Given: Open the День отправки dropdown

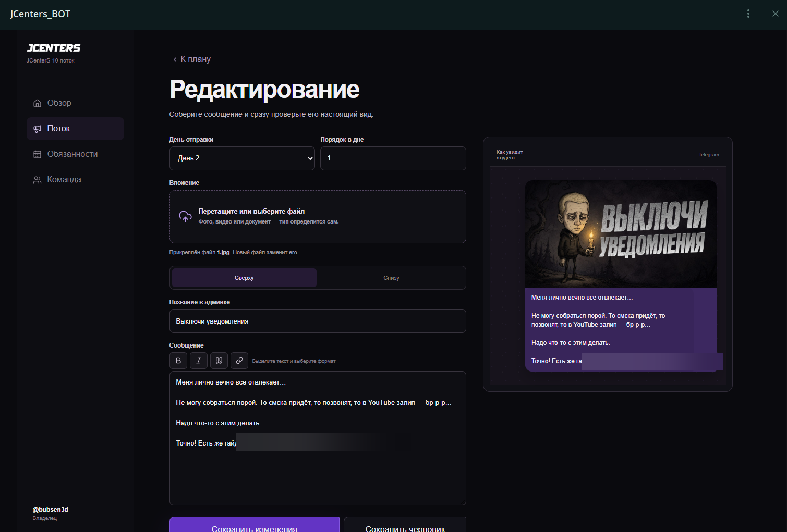Looking at the screenshot, I should [242, 158].
